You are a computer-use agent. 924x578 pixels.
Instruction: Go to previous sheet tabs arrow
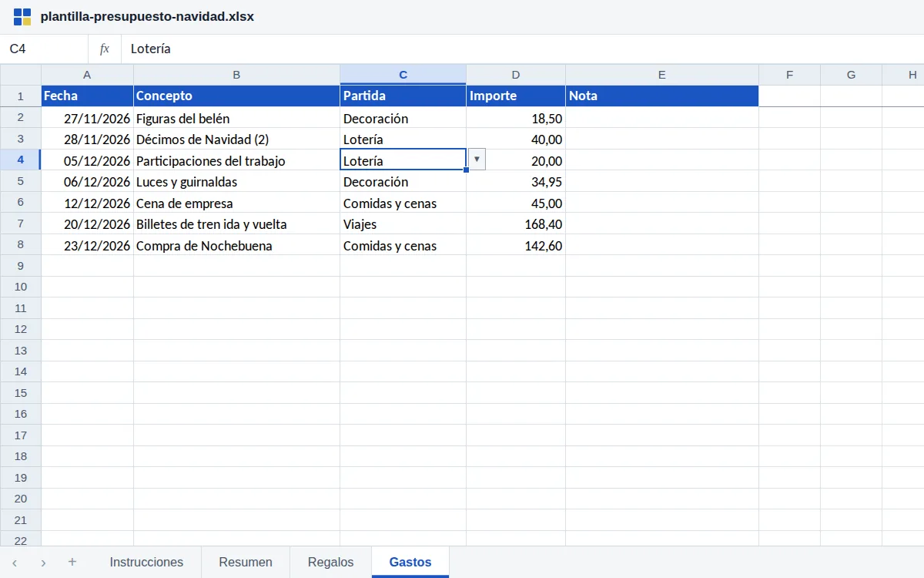14,563
